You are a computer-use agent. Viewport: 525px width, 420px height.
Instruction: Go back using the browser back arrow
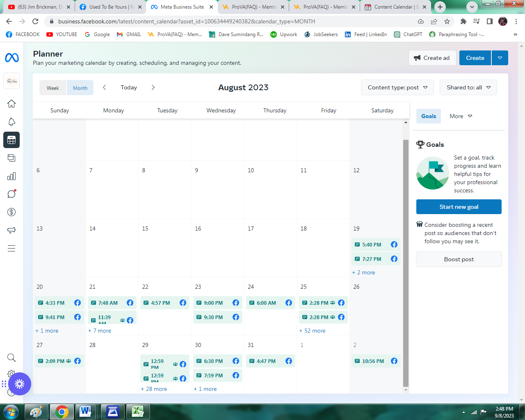[9, 21]
